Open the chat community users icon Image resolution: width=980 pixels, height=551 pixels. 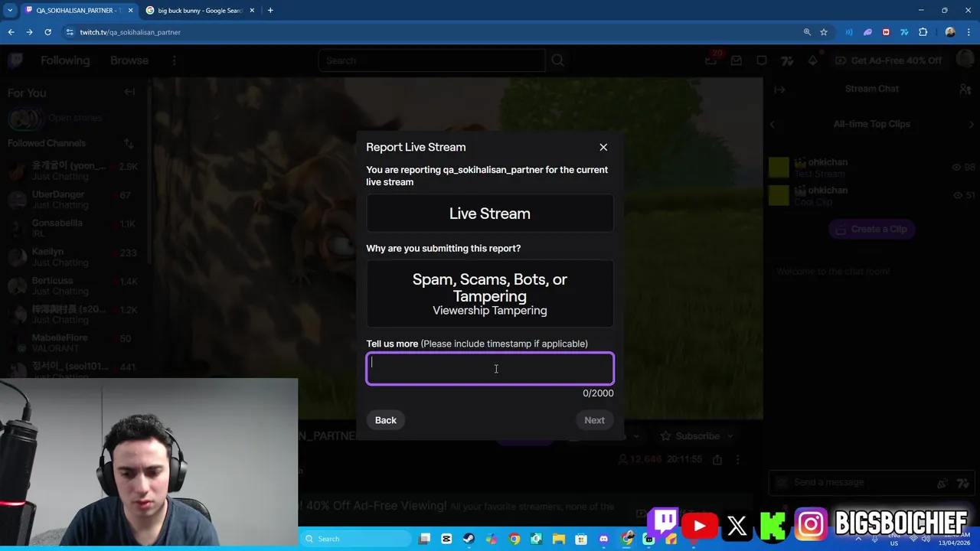coord(965,90)
